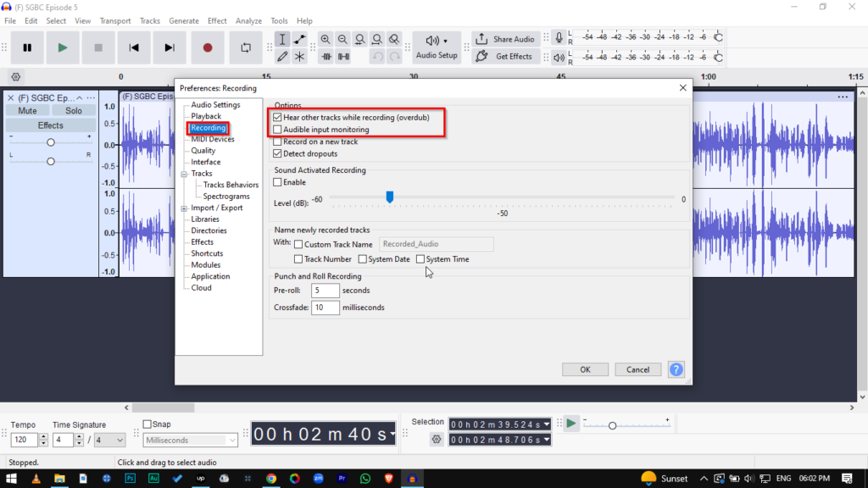Click the Skip to Start button
The width and height of the screenshot is (868, 488).
point(134,48)
